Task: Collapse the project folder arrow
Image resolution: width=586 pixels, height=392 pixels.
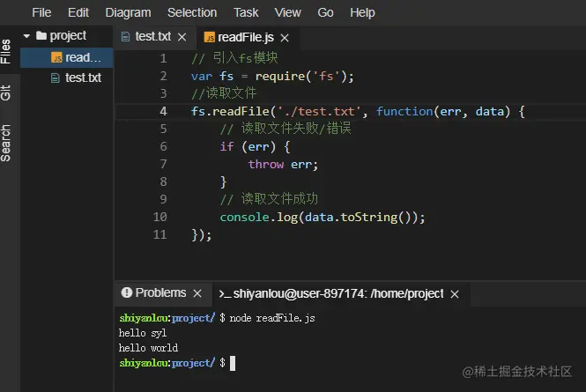Action: click(x=26, y=36)
